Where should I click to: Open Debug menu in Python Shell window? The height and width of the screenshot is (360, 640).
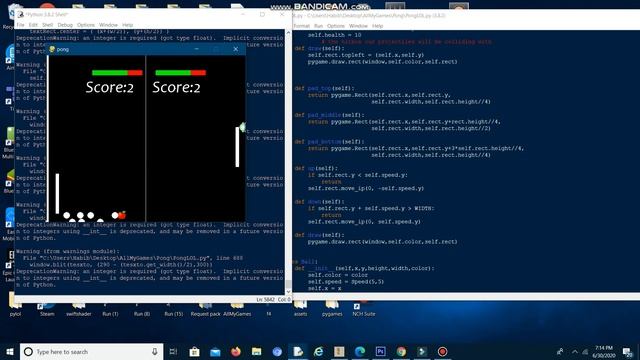65,25
